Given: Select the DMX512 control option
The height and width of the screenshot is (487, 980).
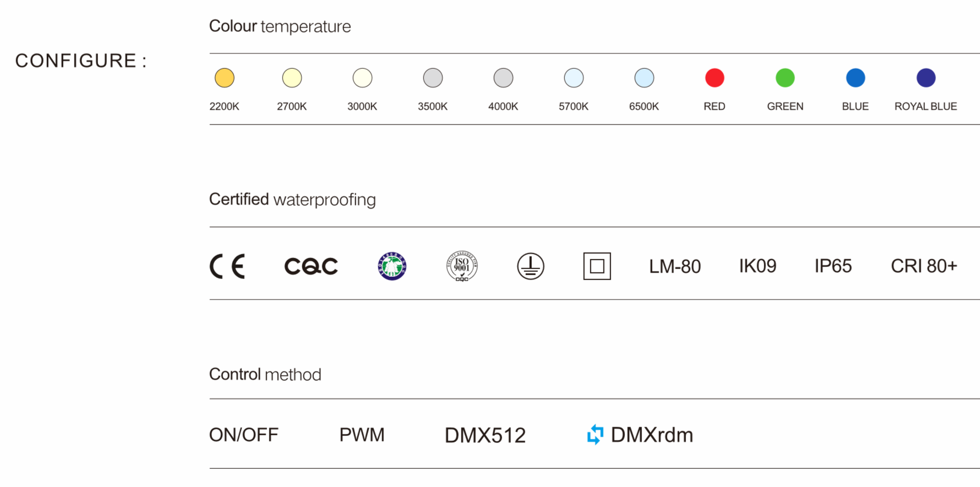Looking at the screenshot, I should pos(485,435).
